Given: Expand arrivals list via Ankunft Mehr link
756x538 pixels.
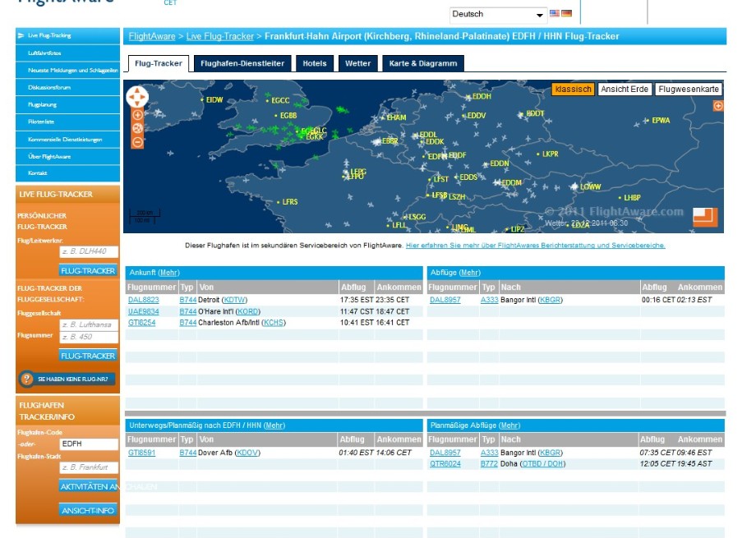Looking at the screenshot, I should tap(168, 273).
